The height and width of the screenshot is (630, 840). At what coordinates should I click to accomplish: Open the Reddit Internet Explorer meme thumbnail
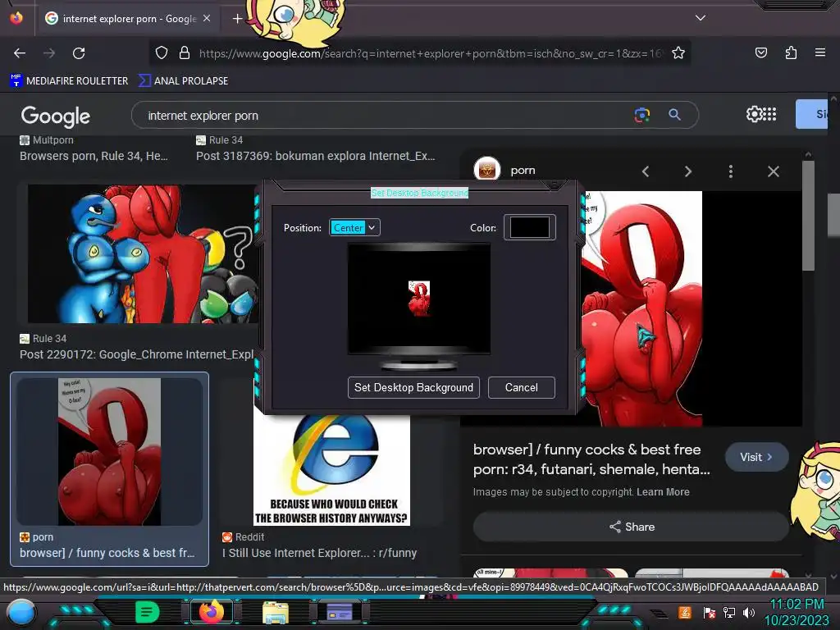331,470
